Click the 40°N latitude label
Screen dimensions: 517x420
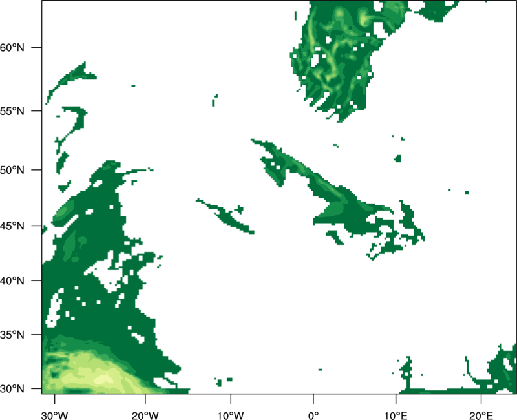(x=12, y=281)
